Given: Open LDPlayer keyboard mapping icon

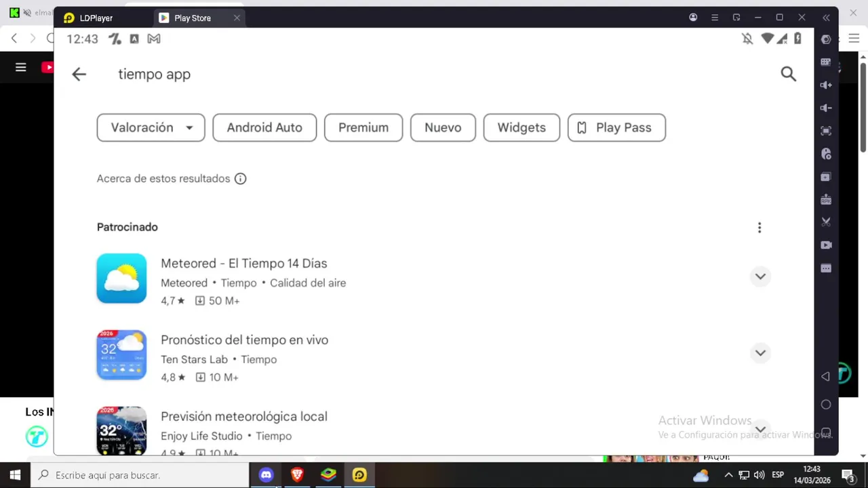Looking at the screenshot, I should coord(826,62).
